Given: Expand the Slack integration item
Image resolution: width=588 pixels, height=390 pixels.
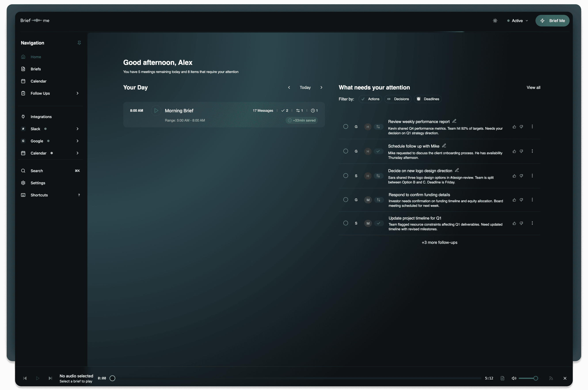Looking at the screenshot, I should [77, 129].
